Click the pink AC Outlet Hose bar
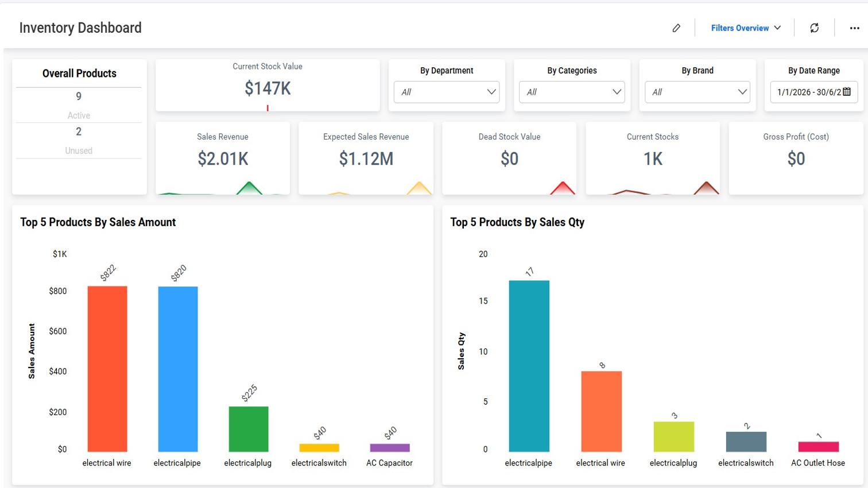This screenshot has width=868, height=488. [819, 447]
